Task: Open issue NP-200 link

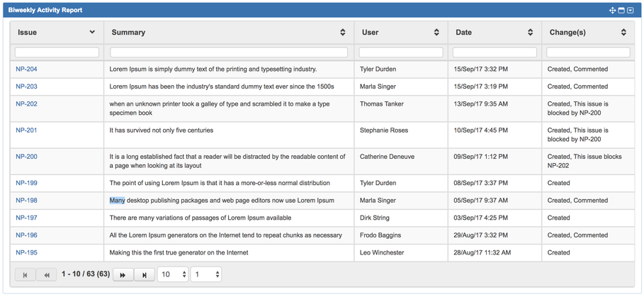Action: pyautogui.click(x=26, y=157)
